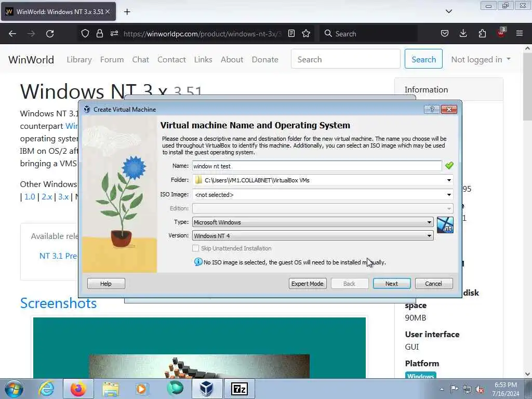
Task: Click the Firefox back arrow
Action: tap(12, 34)
